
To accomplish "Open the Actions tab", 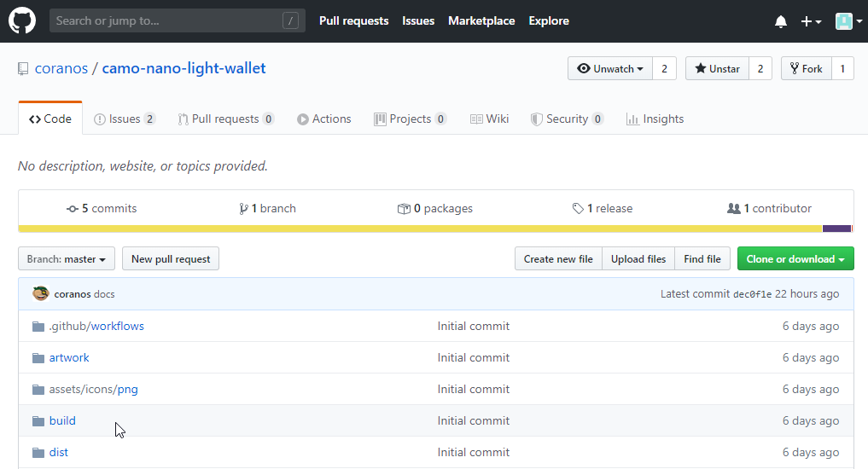I will point(323,119).
